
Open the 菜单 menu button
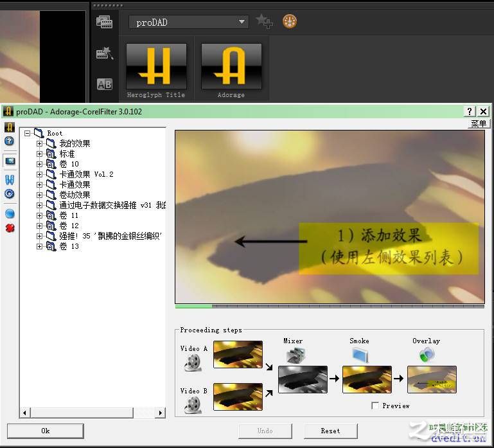click(x=479, y=123)
